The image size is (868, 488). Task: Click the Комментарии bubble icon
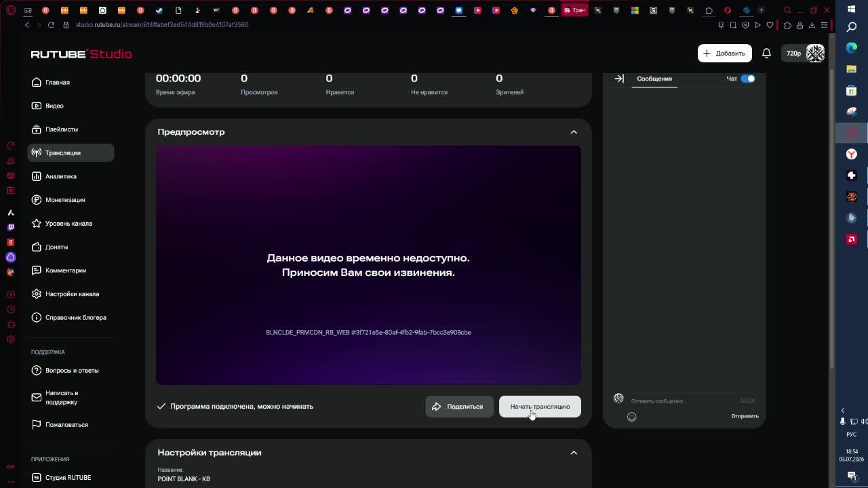coord(37,270)
